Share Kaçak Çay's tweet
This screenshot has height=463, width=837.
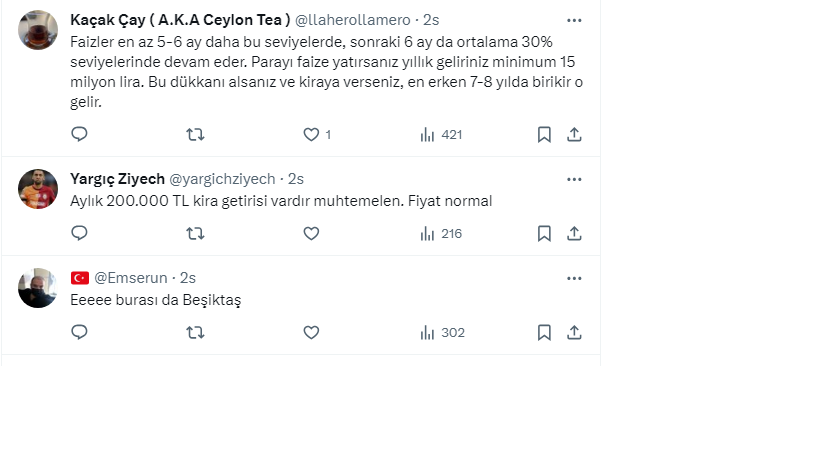(574, 134)
